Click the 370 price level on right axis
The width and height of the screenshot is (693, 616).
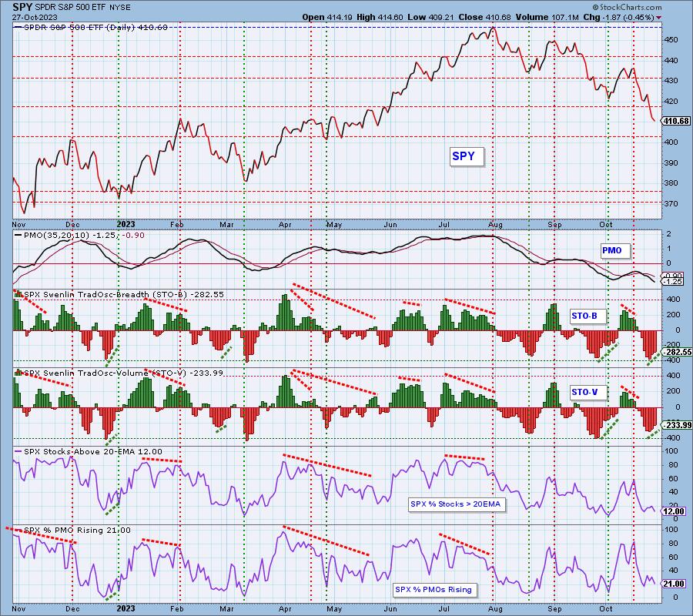(x=671, y=204)
